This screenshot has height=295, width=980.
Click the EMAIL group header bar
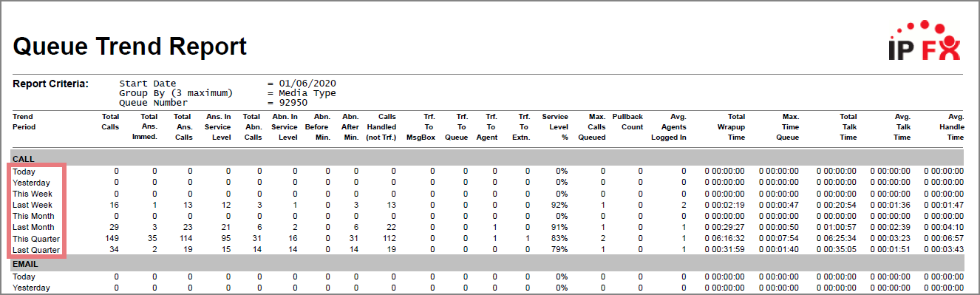tap(488, 263)
